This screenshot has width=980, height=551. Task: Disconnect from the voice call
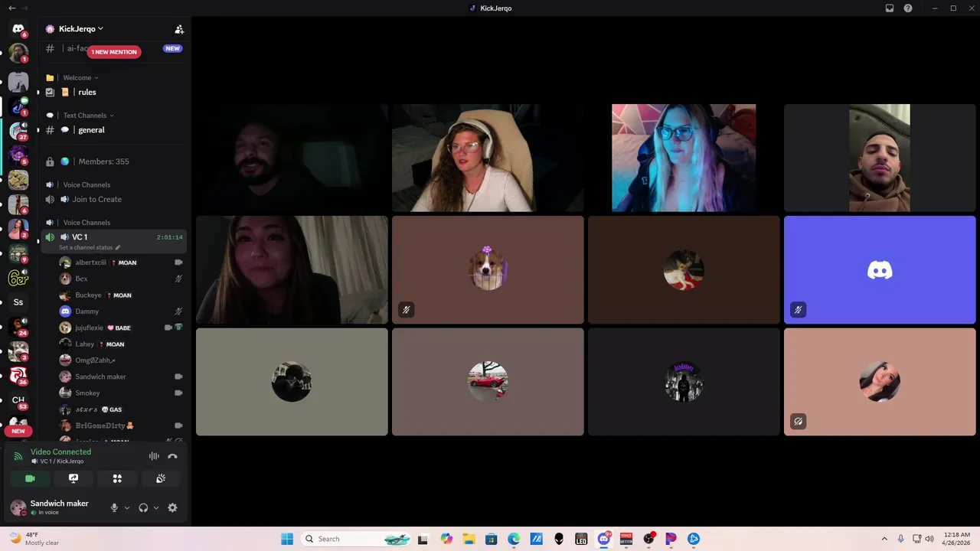pyautogui.click(x=172, y=456)
